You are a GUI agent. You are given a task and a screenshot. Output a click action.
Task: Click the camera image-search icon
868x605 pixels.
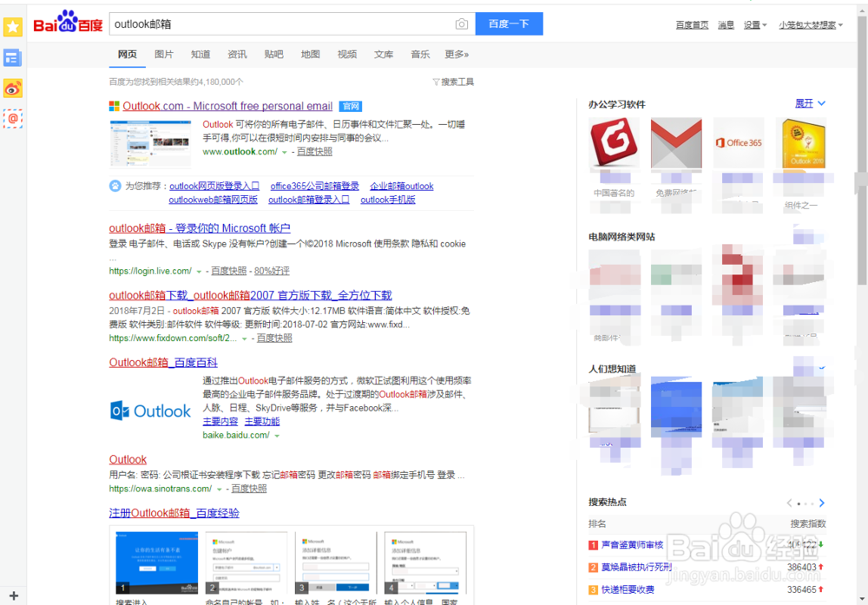tap(462, 23)
